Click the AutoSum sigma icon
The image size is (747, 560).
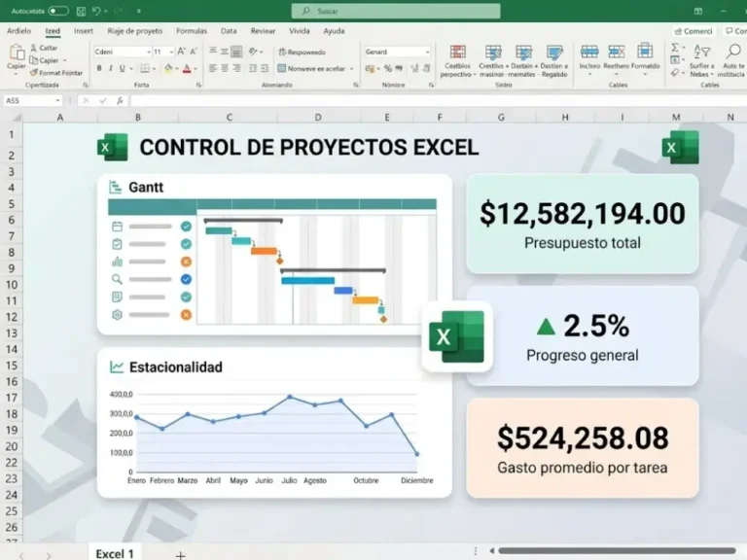[x=675, y=48]
